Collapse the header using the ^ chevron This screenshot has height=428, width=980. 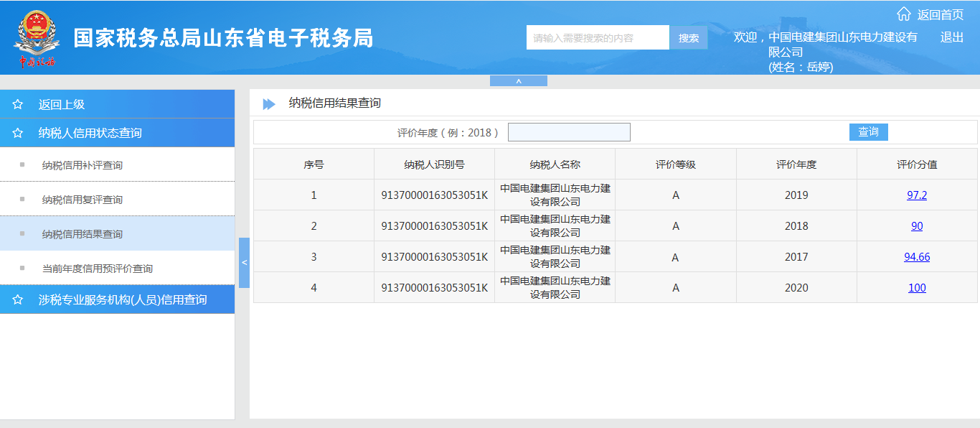click(x=519, y=80)
